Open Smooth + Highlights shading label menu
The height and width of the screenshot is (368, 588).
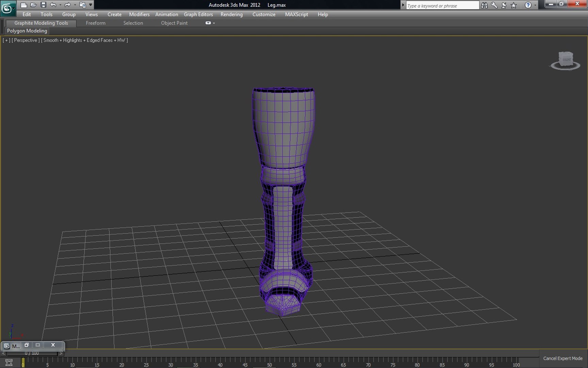(x=84, y=40)
